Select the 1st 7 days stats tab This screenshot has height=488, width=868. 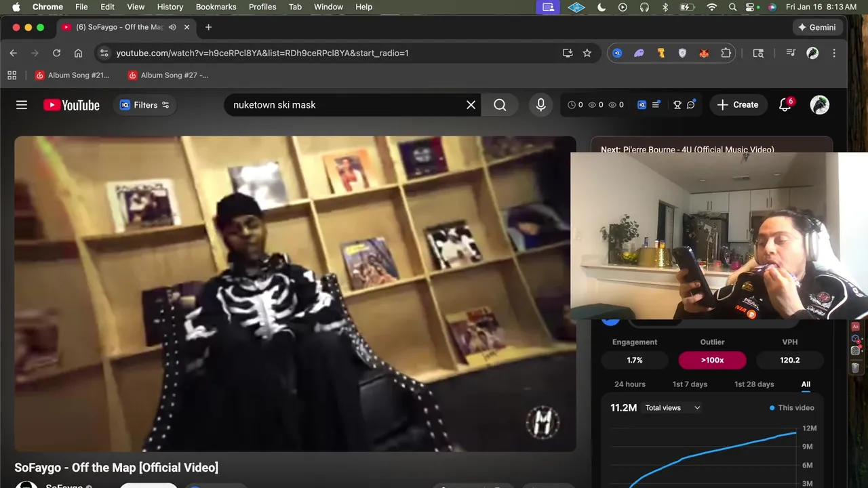690,384
